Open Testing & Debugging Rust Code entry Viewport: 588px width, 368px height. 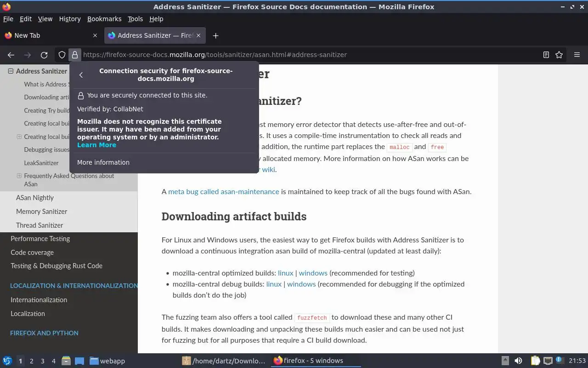click(x=57, y=266)
